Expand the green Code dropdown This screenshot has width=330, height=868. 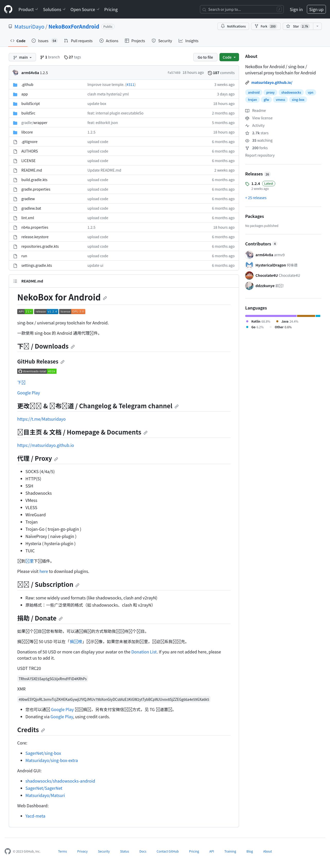point(229,57)
